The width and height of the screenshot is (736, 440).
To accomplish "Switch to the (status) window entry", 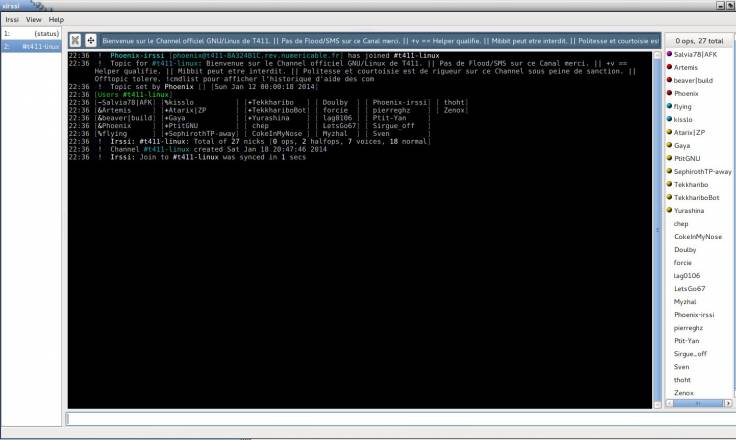I will coord(30,33).
